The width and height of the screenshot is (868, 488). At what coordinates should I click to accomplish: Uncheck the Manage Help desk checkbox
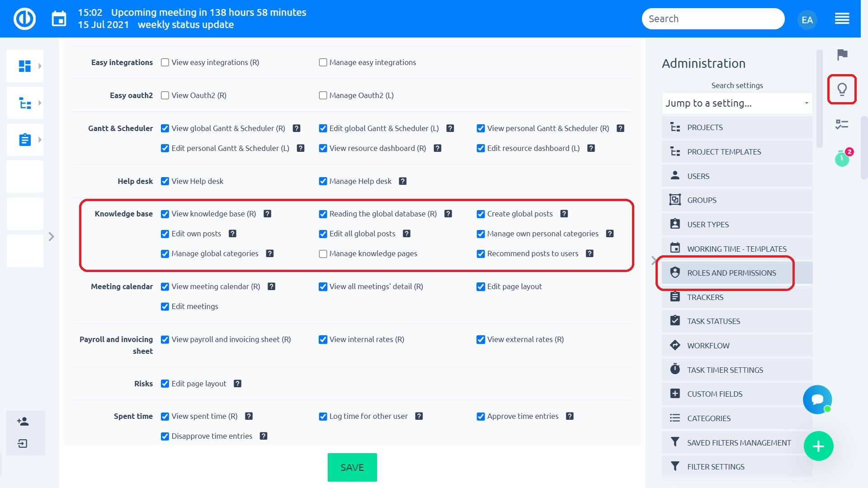[323, 181]
